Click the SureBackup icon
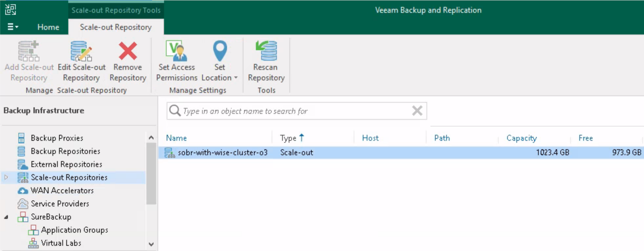The image size is (644, 251). (23, 217)
